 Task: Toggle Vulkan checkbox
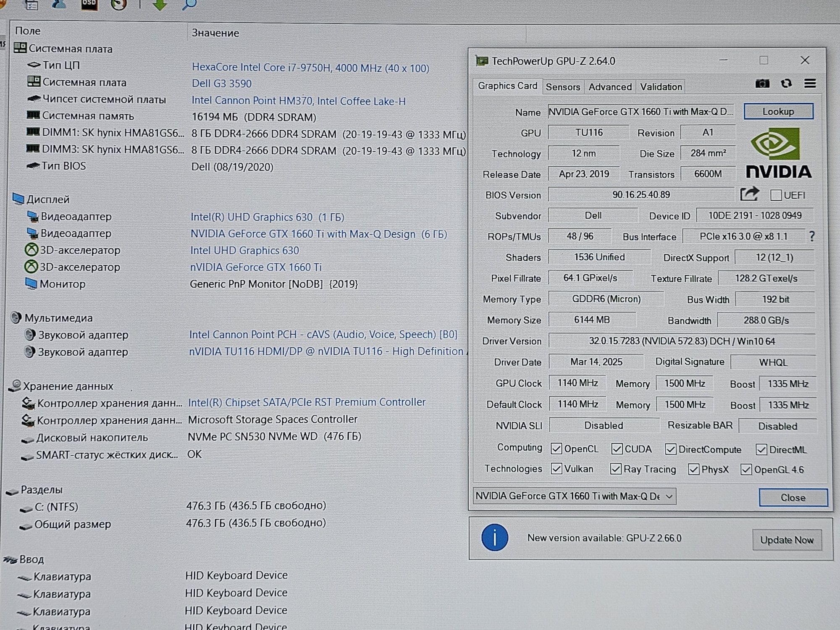point(556,468)
